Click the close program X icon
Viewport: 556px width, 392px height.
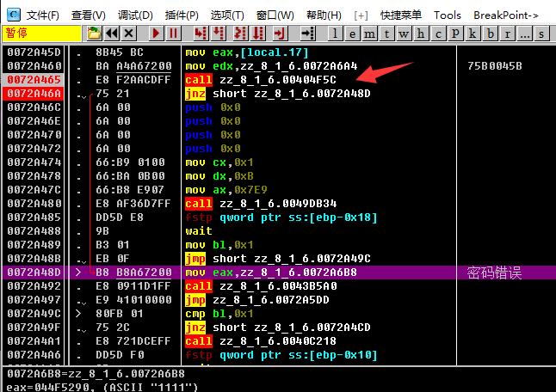point(129,34)
